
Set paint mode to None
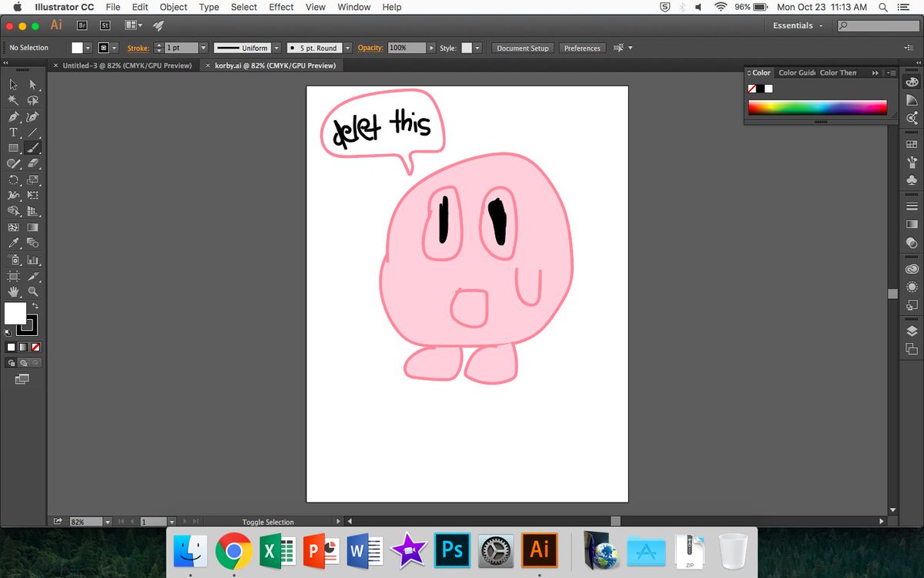click(x=36, y=348)
